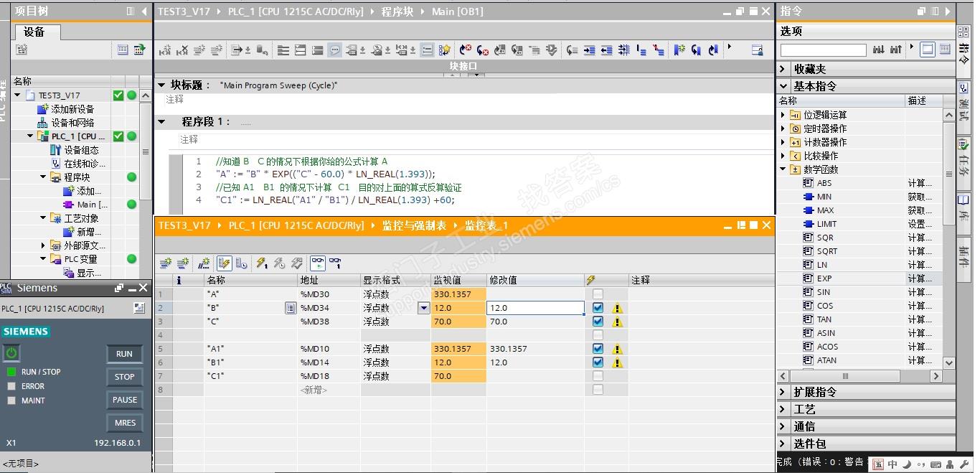Pick the LIMIT instruction
Screen dimensions: 980x473
[826, 224]
